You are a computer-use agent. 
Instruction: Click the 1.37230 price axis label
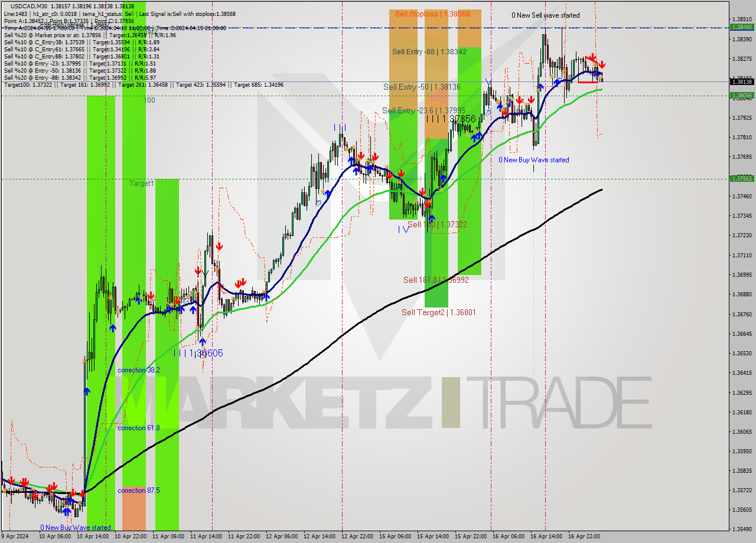click(741, 235)
